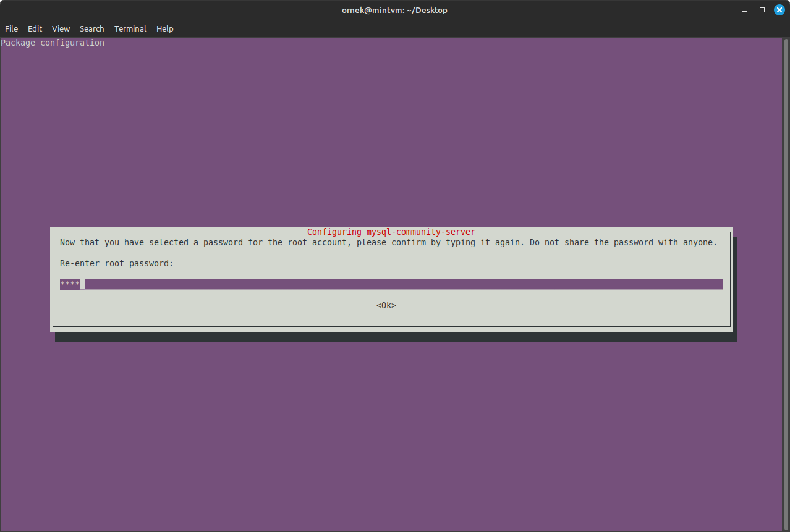
Task: Open the Edit menu
Action: coord(35,28)
